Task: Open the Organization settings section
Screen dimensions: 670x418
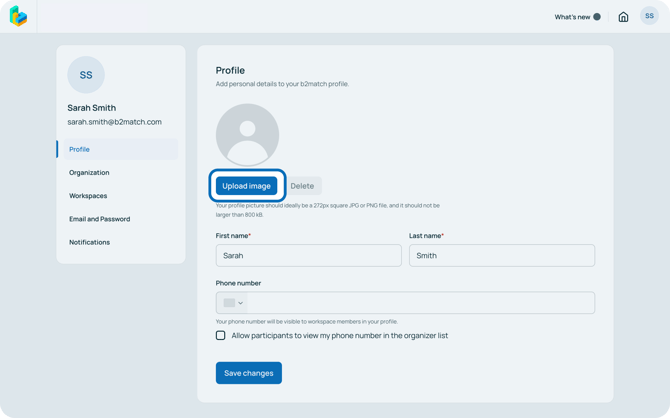Action: click(89, 172)
